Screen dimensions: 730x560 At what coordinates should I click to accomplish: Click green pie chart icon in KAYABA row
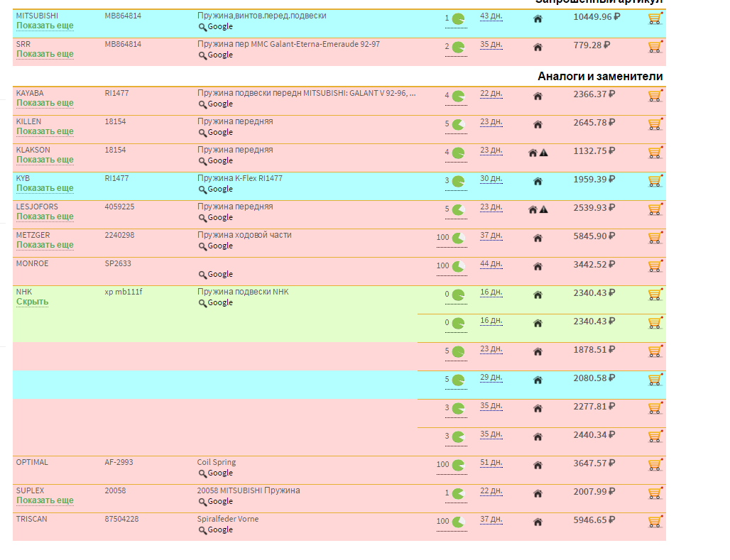click(459, 97)
